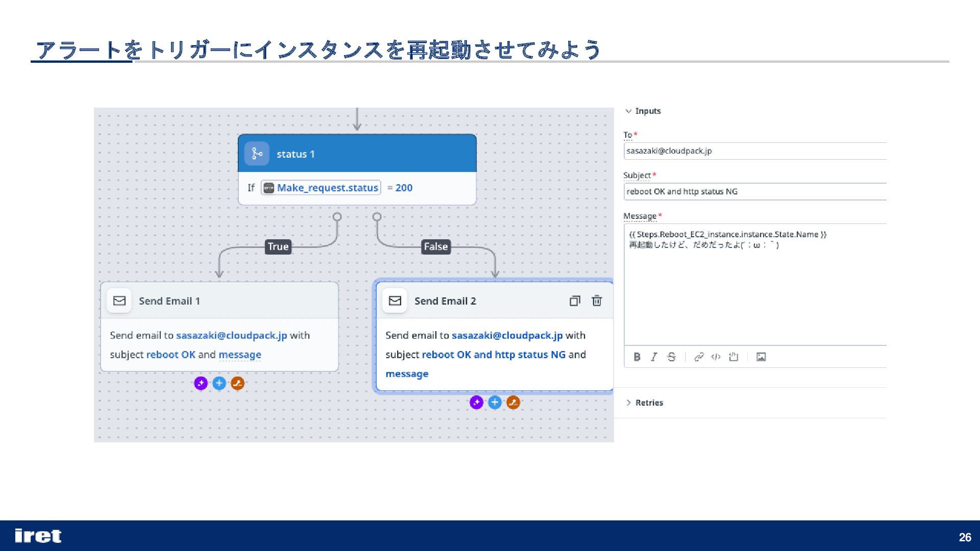Click reboot OK subject link in Send Email 1
This screenshot has height=551, width=980.
tap(171, 355)
